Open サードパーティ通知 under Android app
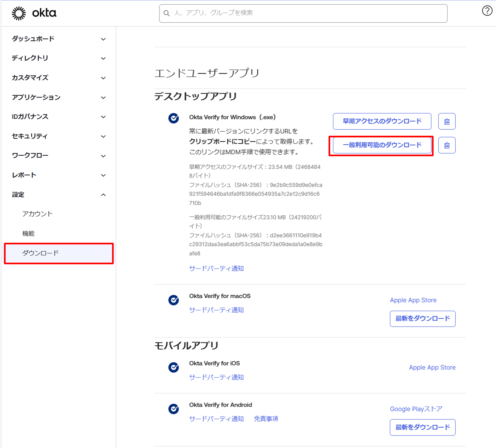Image resolution: width=496 pixels, height=448 pixels. (x=216, y=419)
